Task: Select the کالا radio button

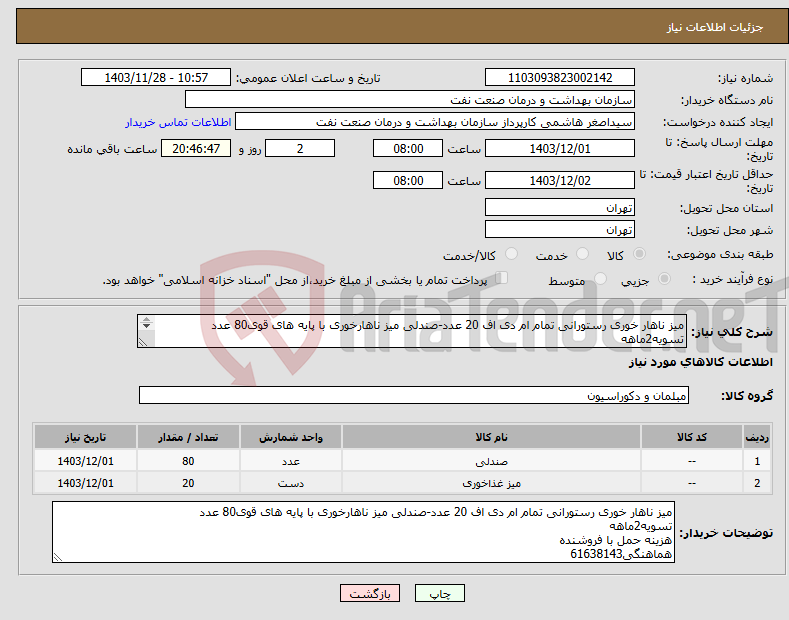Action: tap(640, 254)
